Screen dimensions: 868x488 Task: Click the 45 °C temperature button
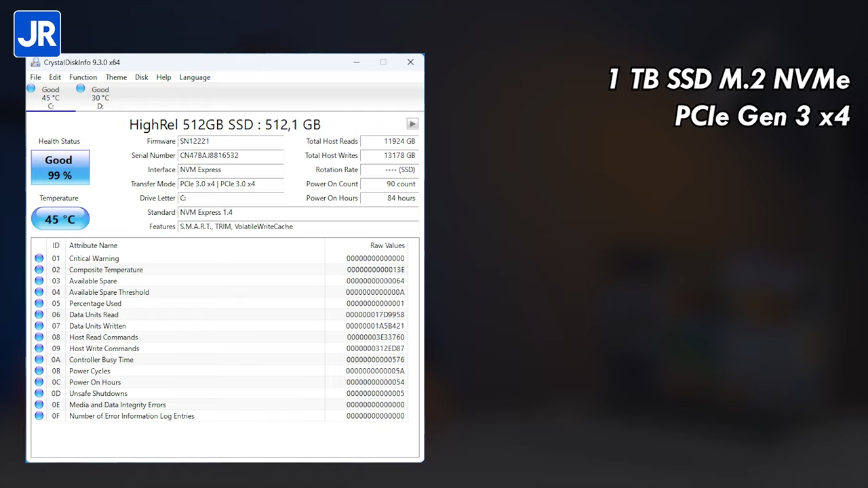coord(60,219)
